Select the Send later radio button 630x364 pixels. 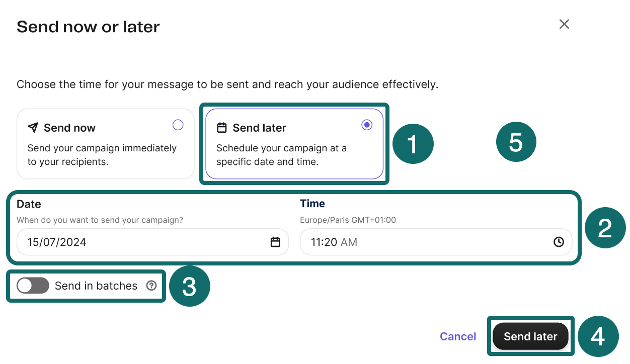[367, 125]
